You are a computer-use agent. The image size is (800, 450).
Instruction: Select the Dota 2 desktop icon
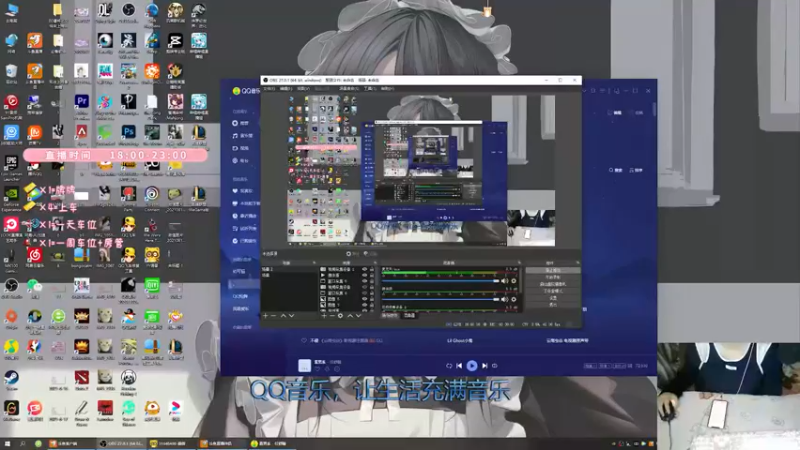(82, 378)
